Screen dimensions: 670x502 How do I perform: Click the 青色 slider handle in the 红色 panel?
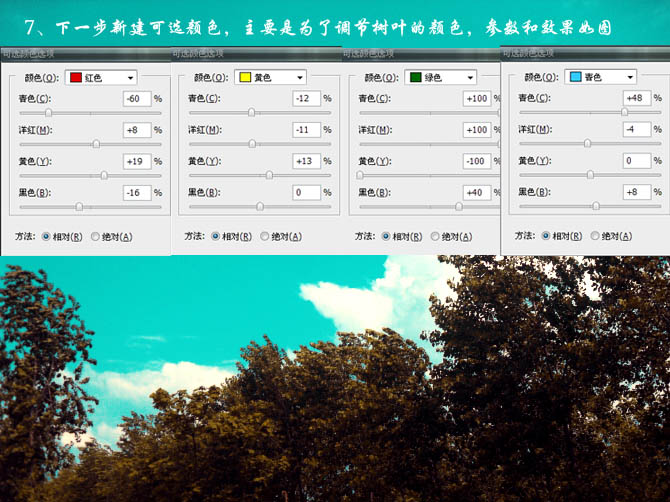[x=48, y=113]
